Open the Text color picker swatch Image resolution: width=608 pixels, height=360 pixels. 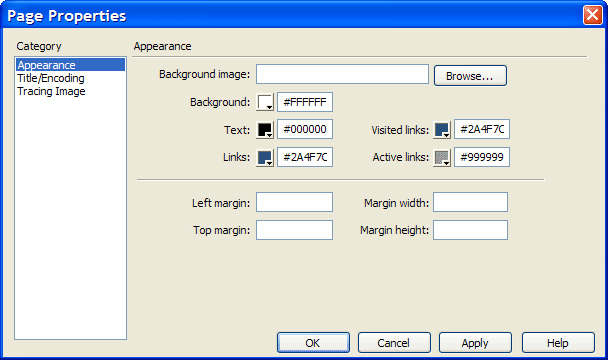click(265, 130)
